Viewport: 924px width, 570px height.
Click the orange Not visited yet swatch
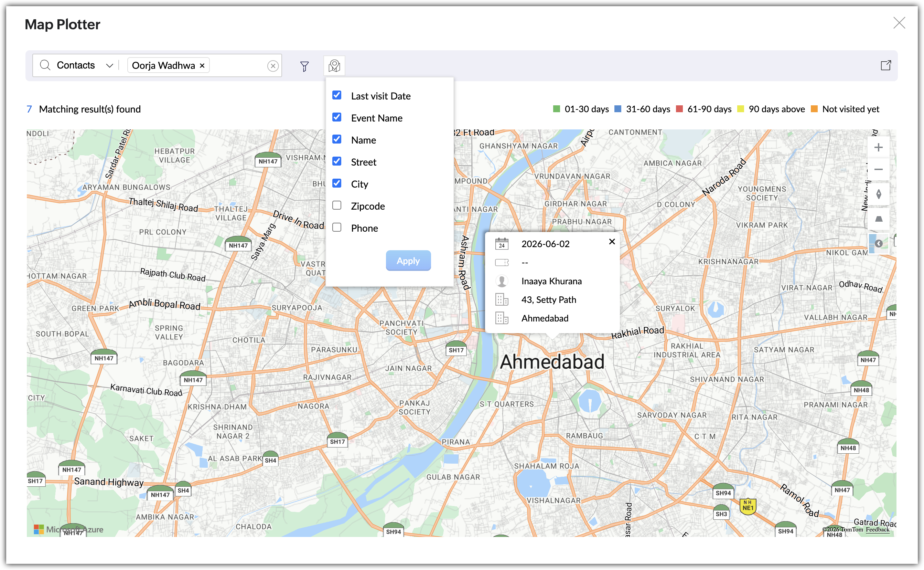pos(814,109)
